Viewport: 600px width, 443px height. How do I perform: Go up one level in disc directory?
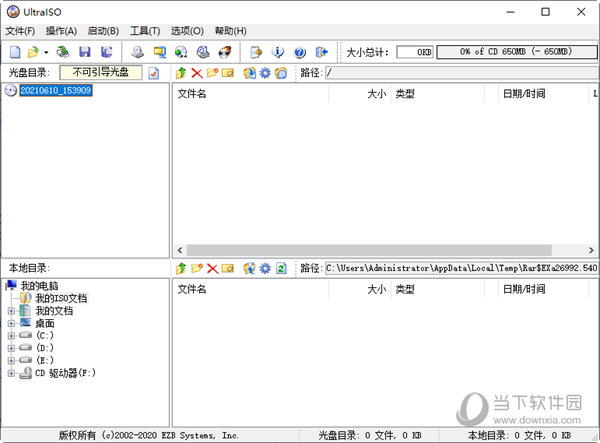181,73
